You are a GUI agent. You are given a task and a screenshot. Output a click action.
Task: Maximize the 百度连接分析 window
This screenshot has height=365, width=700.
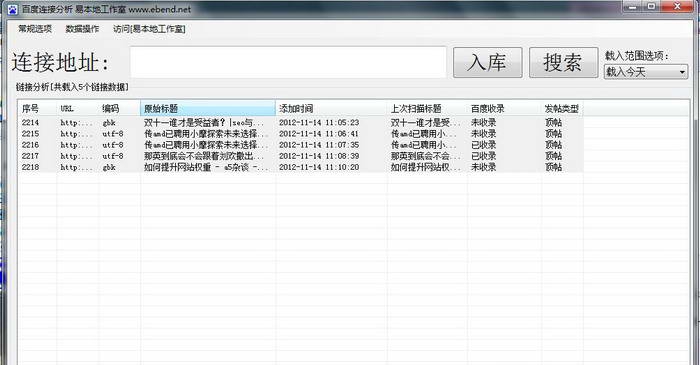(651, 6)
